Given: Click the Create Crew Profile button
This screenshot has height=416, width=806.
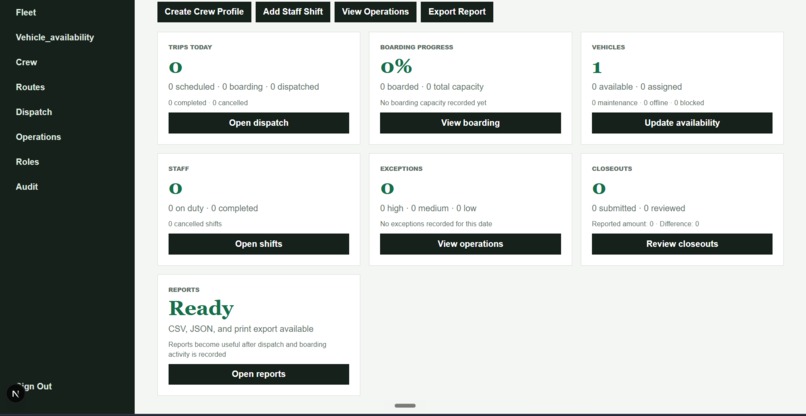Looking at the screenshot, I should (x=204, y=12).
